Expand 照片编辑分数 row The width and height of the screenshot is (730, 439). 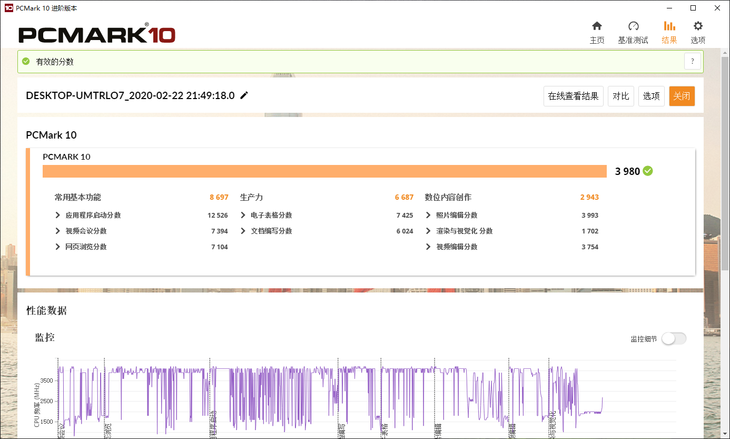(x=428, y=215)
